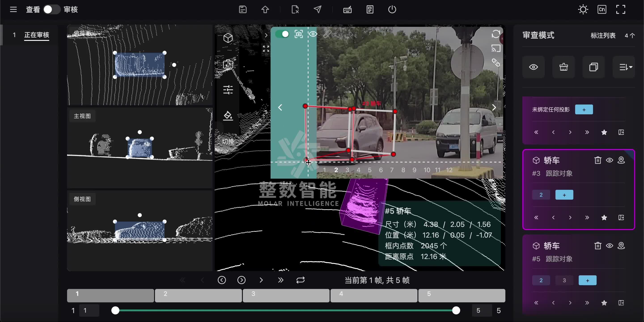Click frame 2 in image frame number strip
The height and width of the screenshot is (322, 644).
click(x=336, y=170)
